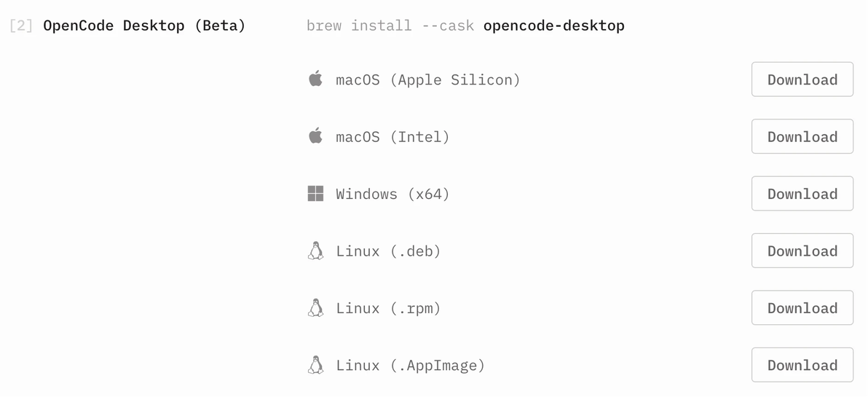868x397 pixels.
Task: Download the Linux AppImage build
Action: click(x=802, y=365)
